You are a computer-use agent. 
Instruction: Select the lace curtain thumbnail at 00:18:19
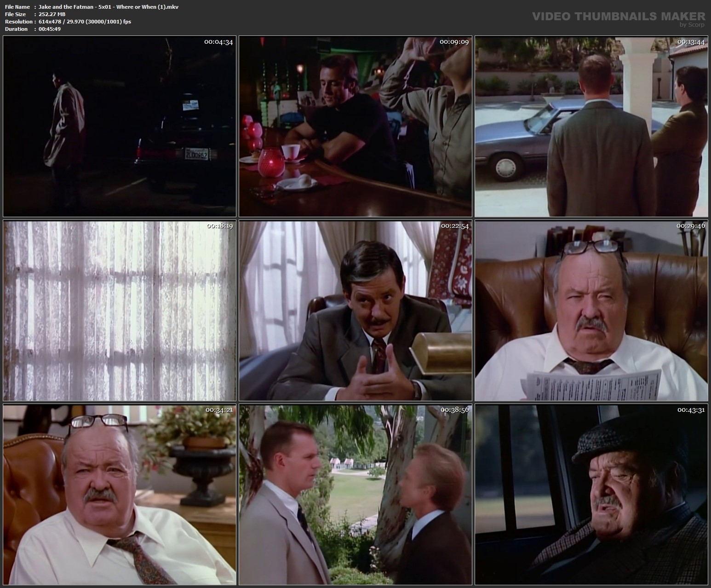coord(120,311)
